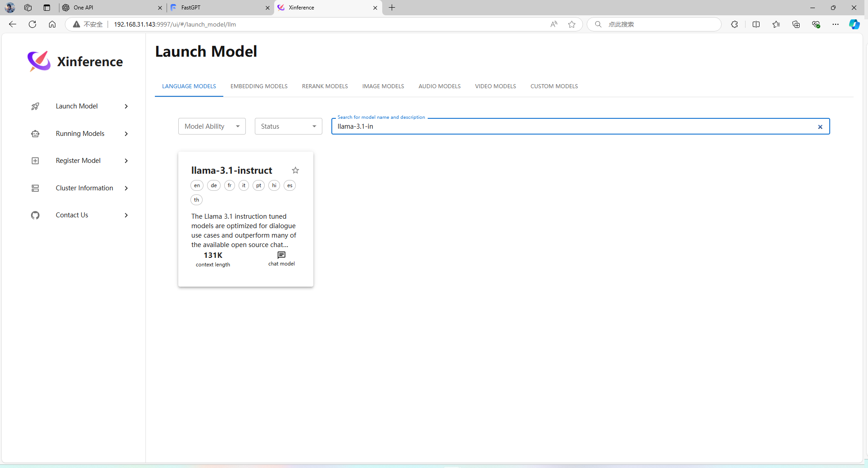Close the One API browser tab
The image size is (868, 468).
[160, 8]
